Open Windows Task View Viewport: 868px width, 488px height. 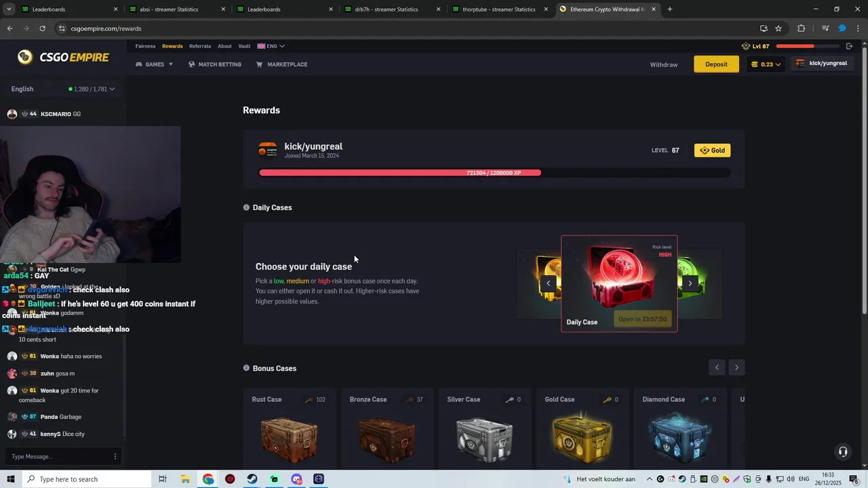click(x=163, y=479)
